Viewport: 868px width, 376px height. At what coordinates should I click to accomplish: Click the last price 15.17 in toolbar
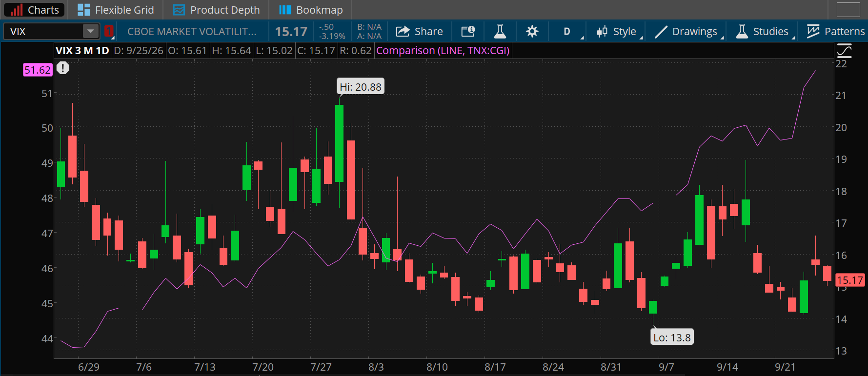[x=291, y=32]
